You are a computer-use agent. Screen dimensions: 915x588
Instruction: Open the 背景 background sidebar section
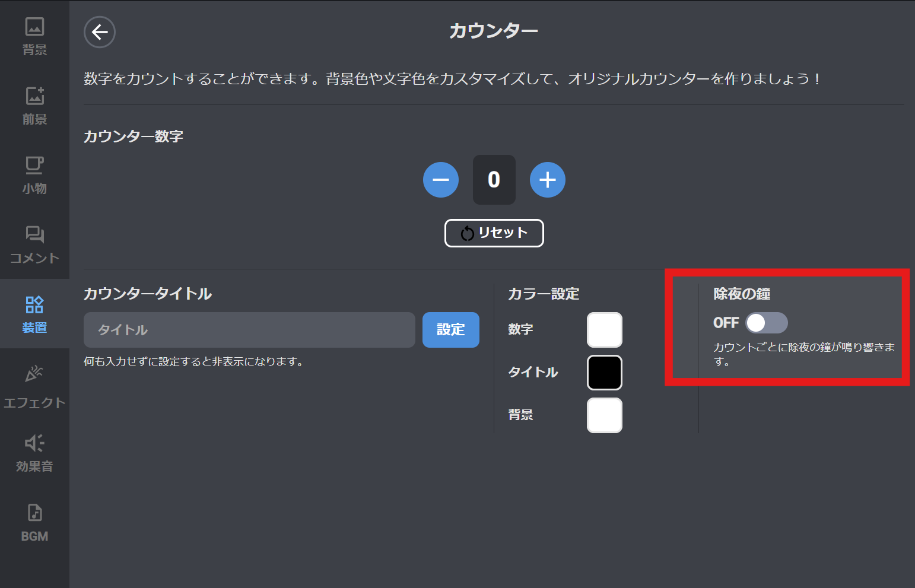(34, 36)
